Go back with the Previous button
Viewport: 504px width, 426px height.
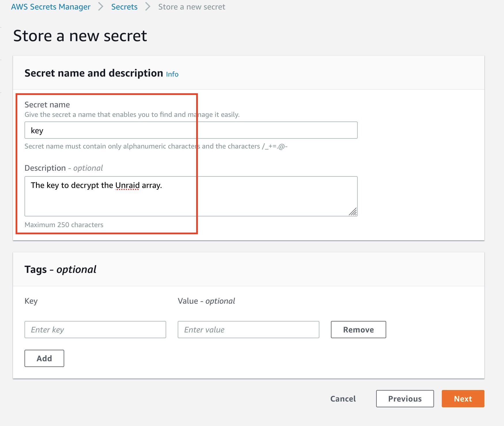coord(405,399)
